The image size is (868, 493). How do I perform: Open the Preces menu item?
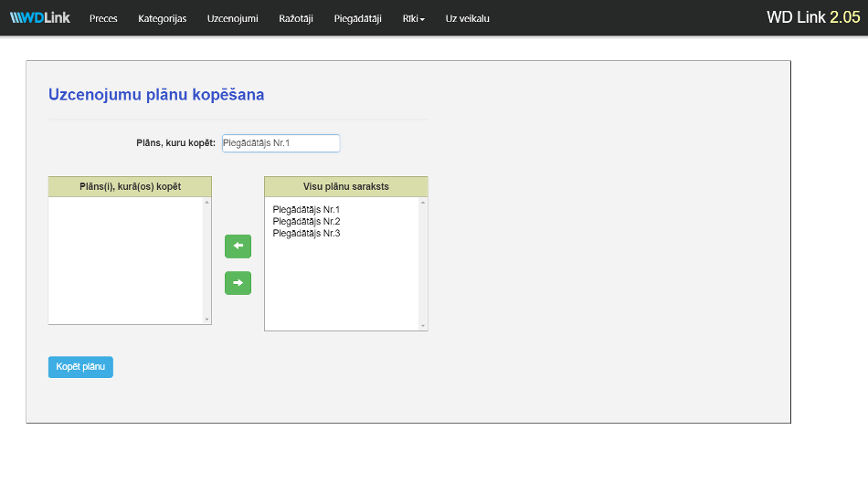103,18
